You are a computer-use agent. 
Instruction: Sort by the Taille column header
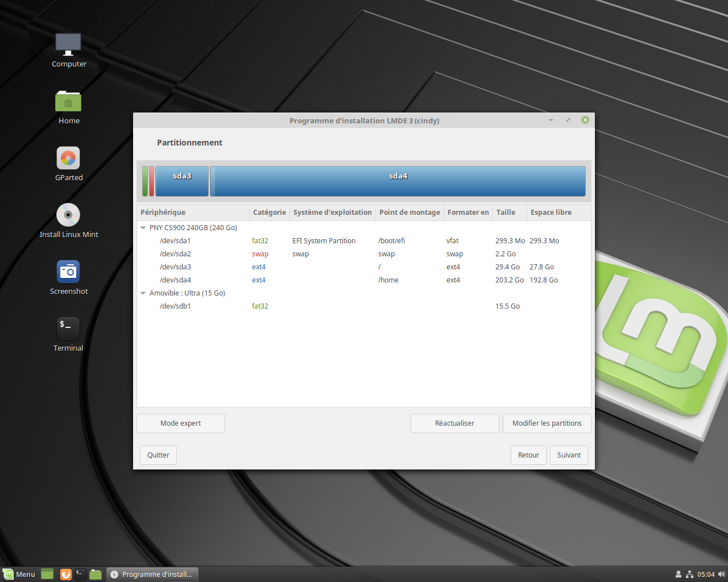[506, 213]
